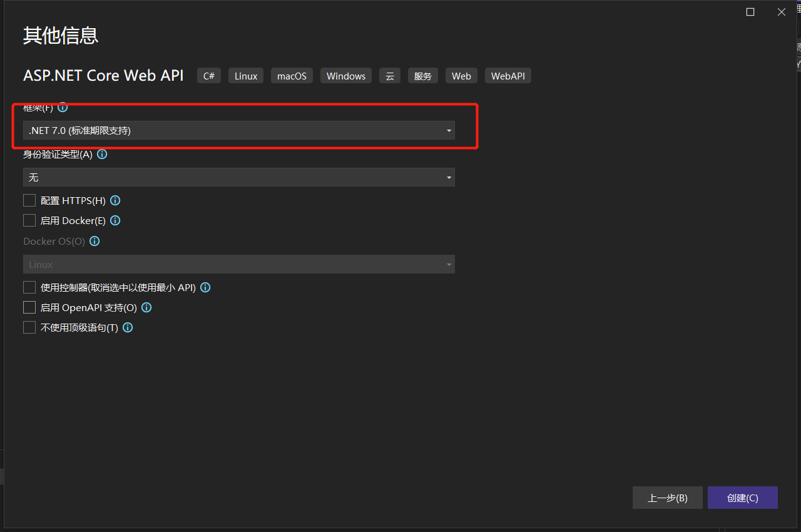Check the 启用 Docker(E) option
801x532 pixels.
(x=29, y=220)
